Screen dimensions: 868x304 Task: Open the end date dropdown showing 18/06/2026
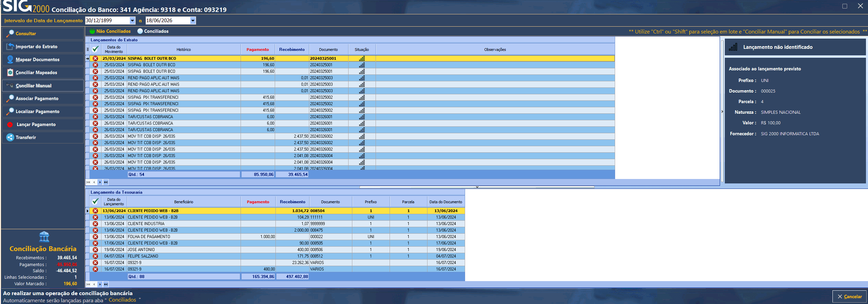193,20
